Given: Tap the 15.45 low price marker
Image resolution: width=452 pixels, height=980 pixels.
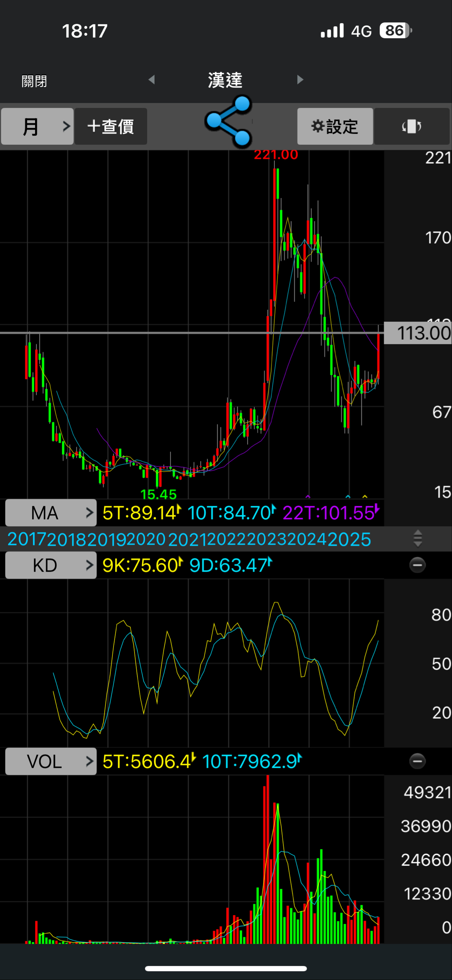Looking at the screenshot, I should [x=159, y=494].
